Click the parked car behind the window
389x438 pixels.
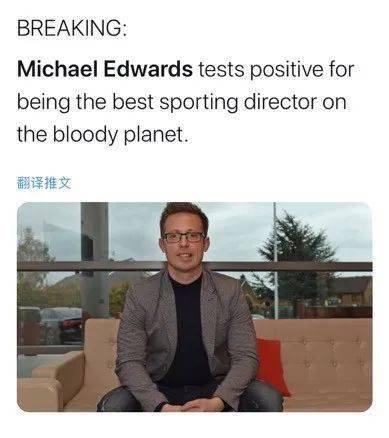pyautogui.click(x=62, y=325)
